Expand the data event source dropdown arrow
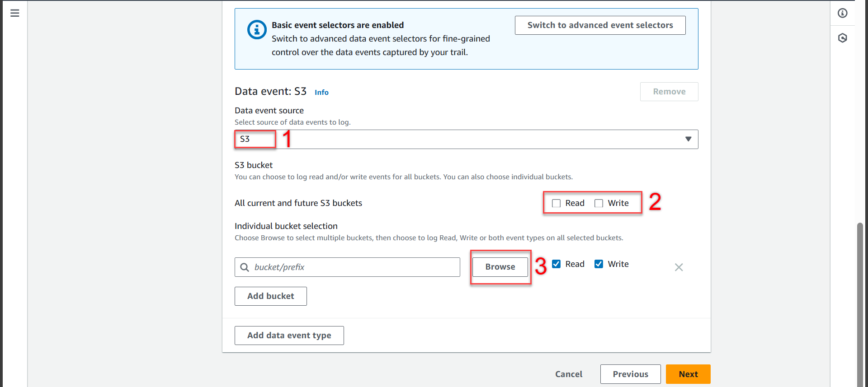The width and height of the screenshot is (868, 387). click(x=688, y=139)
